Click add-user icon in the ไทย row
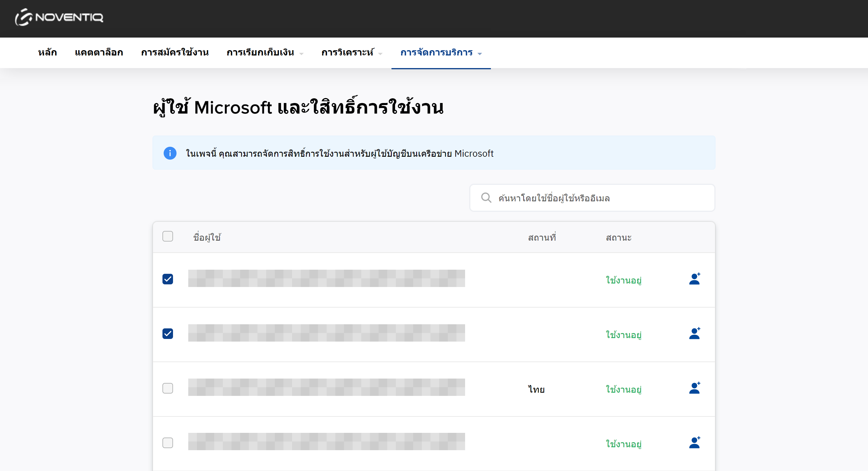Viewport: 868px width, 471px height. point(694,388)
